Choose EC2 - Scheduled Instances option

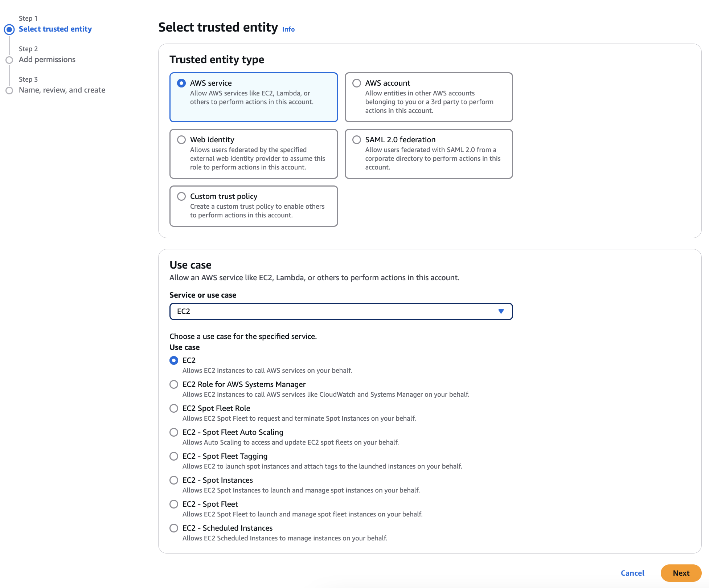174,528
